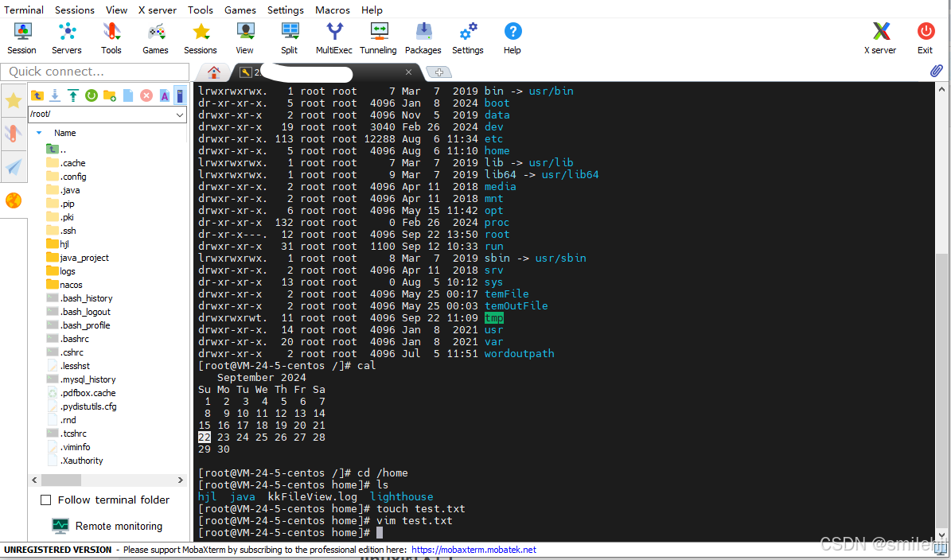The image size is (951, 560).
Task: Select the .bash_history file
Action: click(x=80, y=298)
